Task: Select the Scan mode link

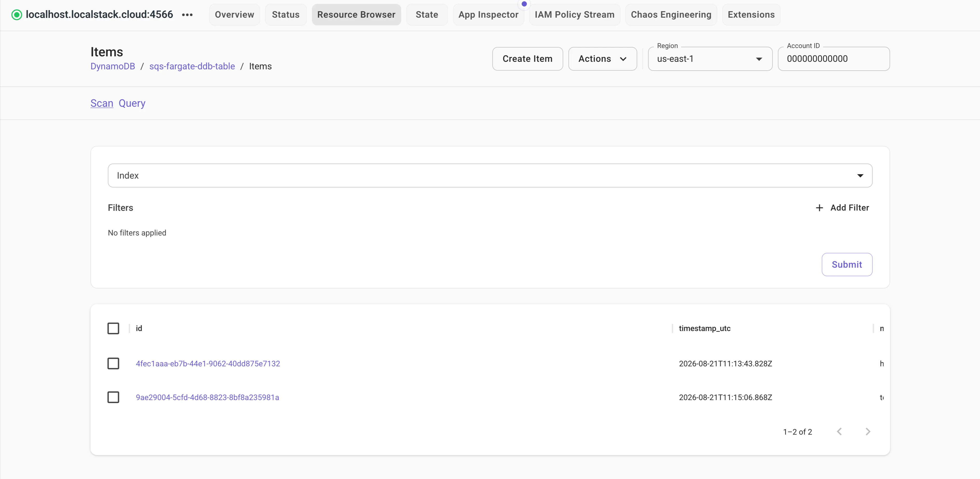Action: pos(102,104)
